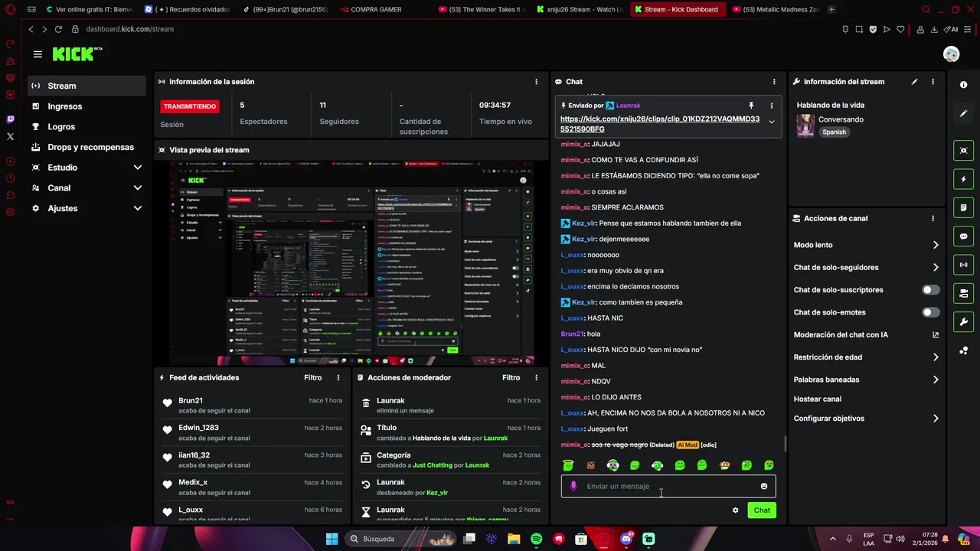Open Información de la sesión options menu

536,82
